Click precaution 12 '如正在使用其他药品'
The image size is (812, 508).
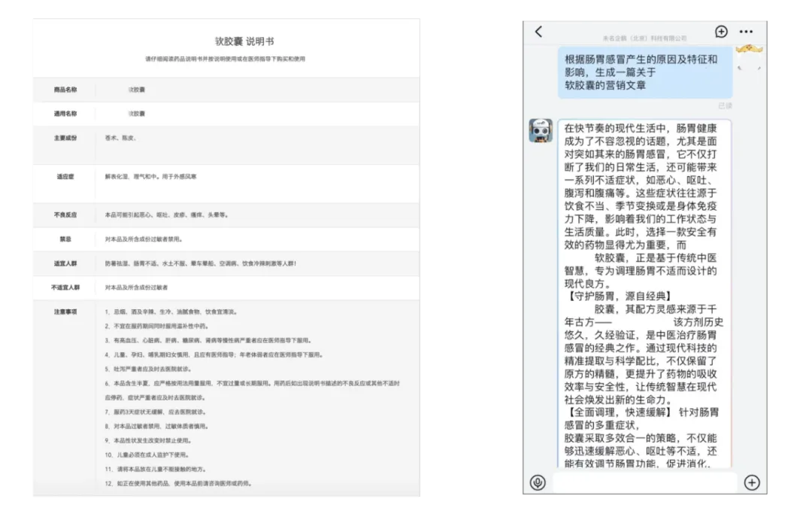point(179,484)
